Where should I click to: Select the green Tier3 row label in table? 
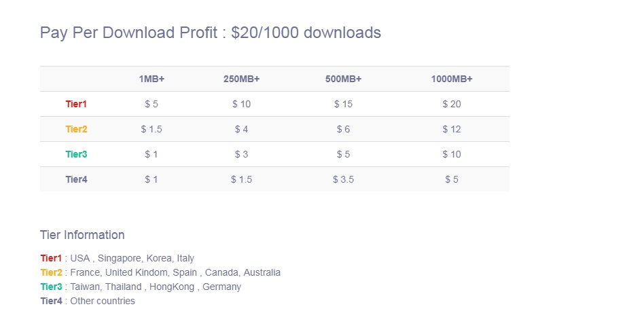(x=76, y=154)
